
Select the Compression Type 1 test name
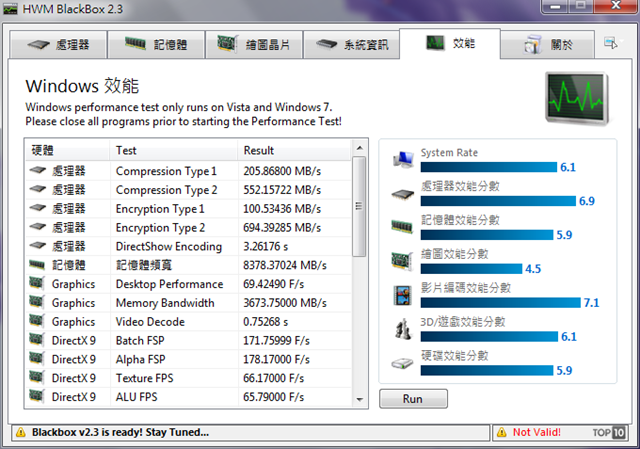click(x=166, y=171)
